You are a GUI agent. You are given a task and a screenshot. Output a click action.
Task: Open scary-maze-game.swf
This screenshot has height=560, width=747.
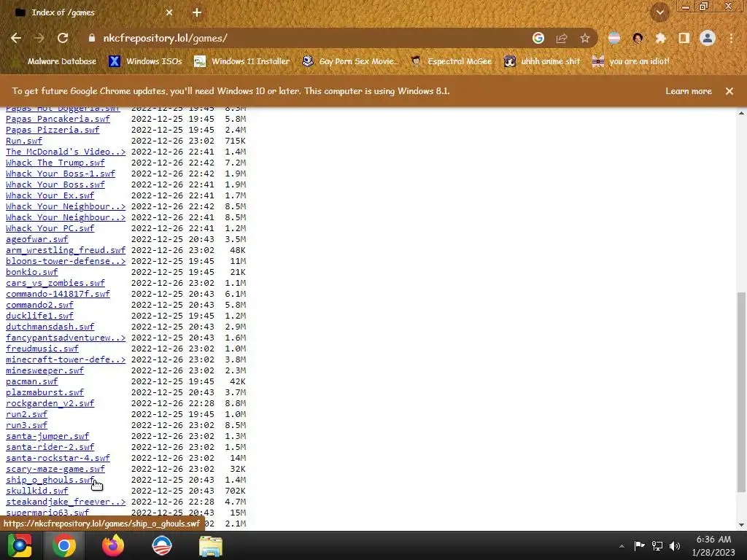(55, 470)
